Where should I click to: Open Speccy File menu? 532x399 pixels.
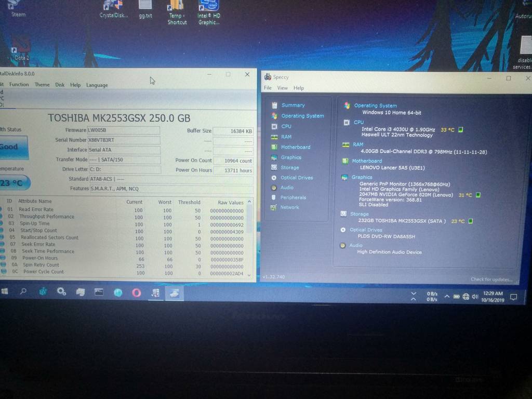coord(268,88)
